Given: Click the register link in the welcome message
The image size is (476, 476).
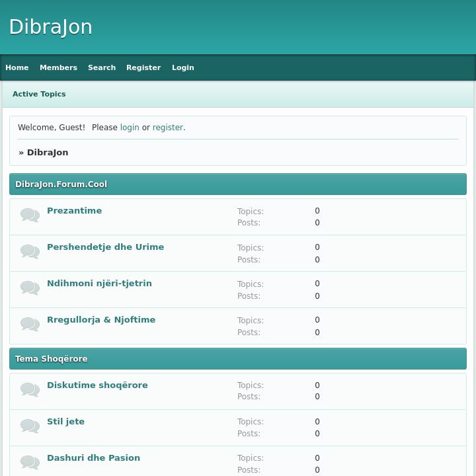Looking at the screenshot, I should click(167, 128).
